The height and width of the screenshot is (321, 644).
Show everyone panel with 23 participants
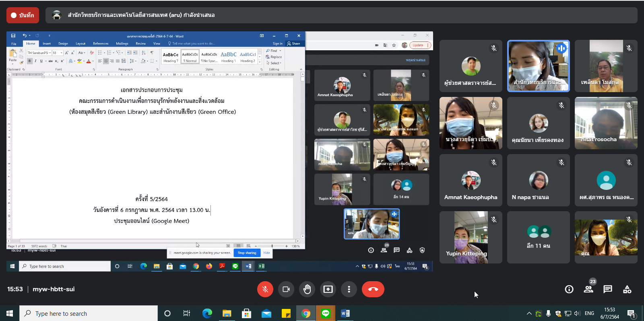coord(588,289)
